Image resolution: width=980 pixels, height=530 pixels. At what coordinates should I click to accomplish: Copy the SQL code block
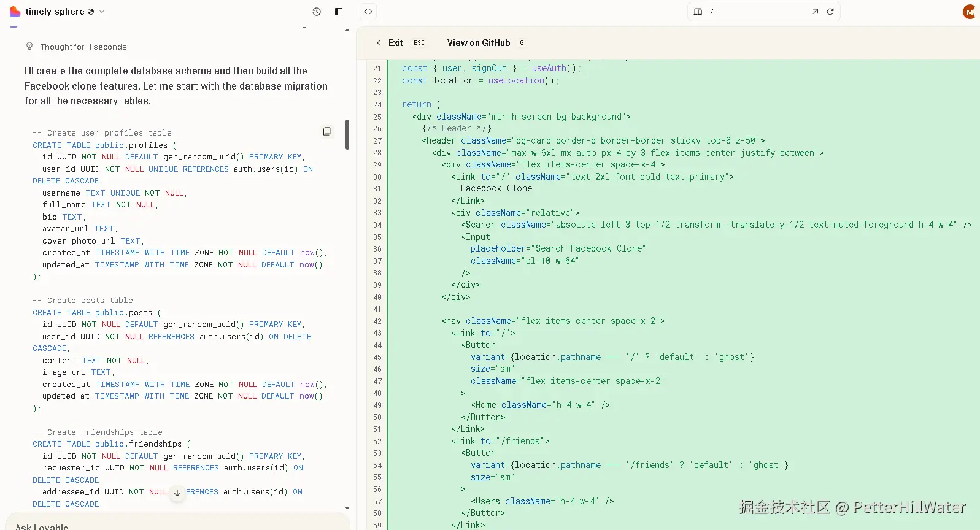pos(327,131)
